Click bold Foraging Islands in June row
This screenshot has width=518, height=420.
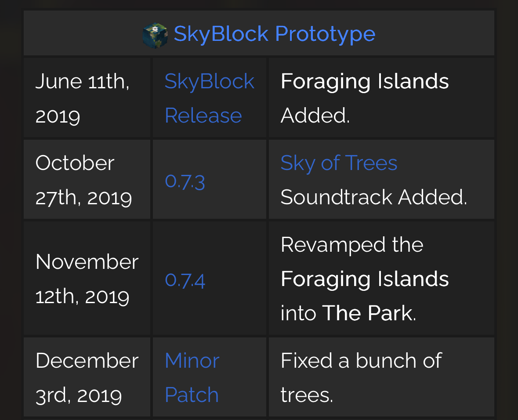click(365, 82)
